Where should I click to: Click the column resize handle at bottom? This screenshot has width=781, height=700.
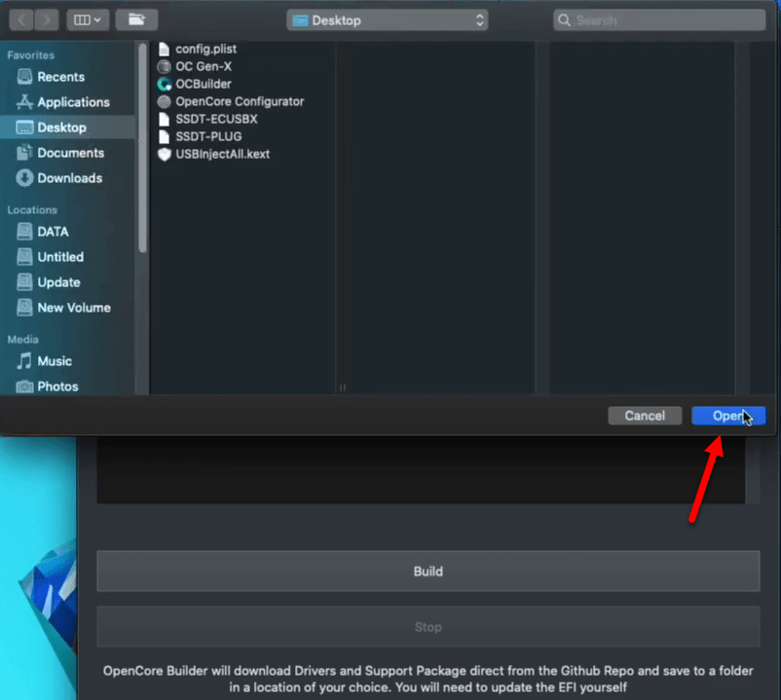[x=342, y=387]
